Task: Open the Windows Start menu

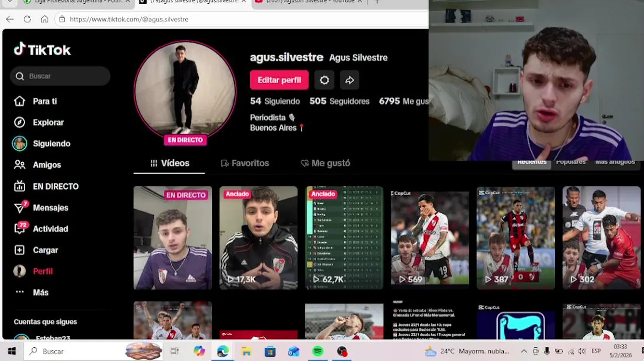Action: click(11, 351)
